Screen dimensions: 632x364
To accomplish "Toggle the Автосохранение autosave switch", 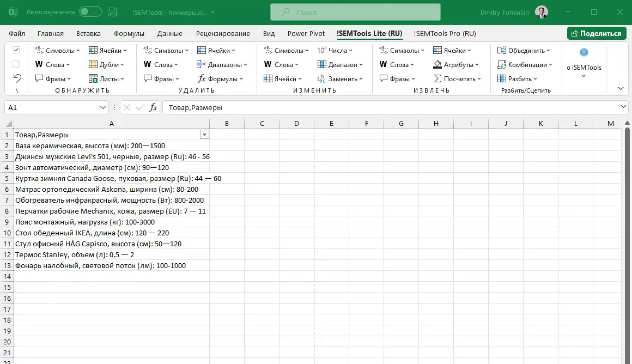I will point(90,12).
